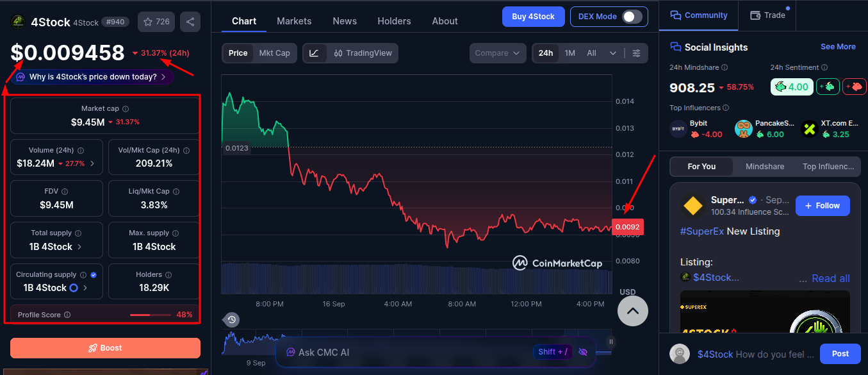
Task: Select 1M time range
Action: (569, 53)
